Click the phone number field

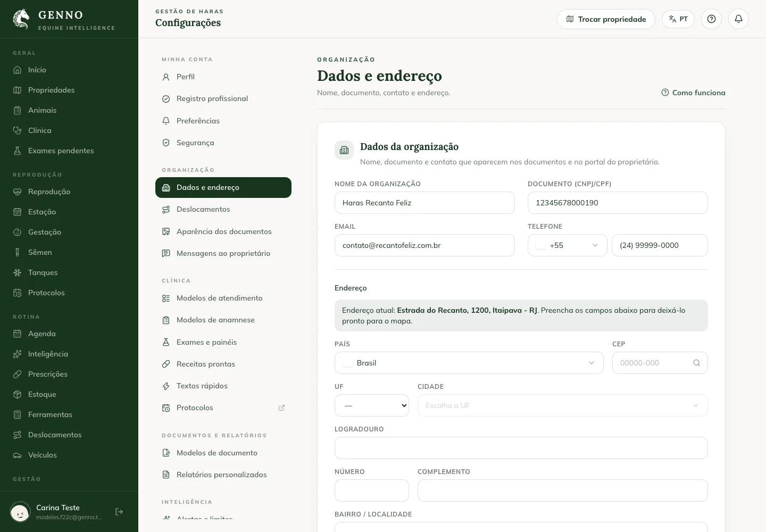[660, 245]
